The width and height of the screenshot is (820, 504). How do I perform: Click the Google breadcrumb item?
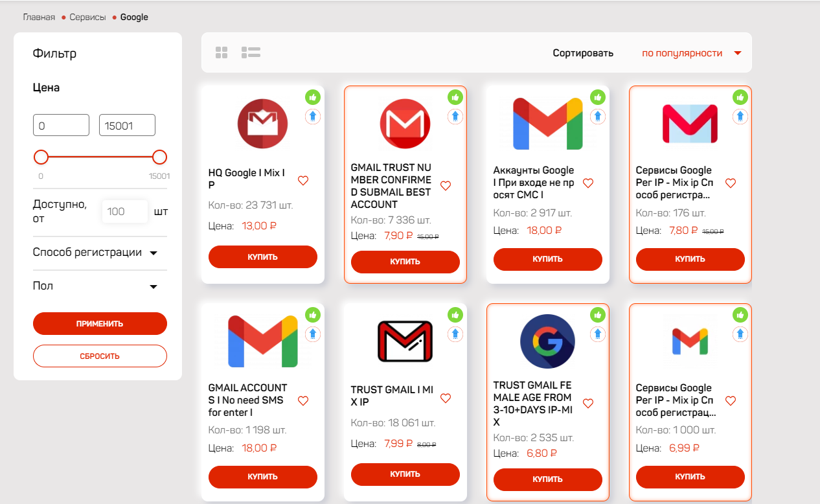pos(134,17)
